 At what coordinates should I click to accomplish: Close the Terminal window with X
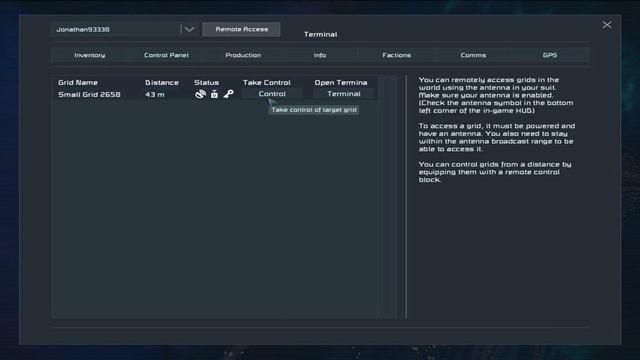tap(607, 25)
